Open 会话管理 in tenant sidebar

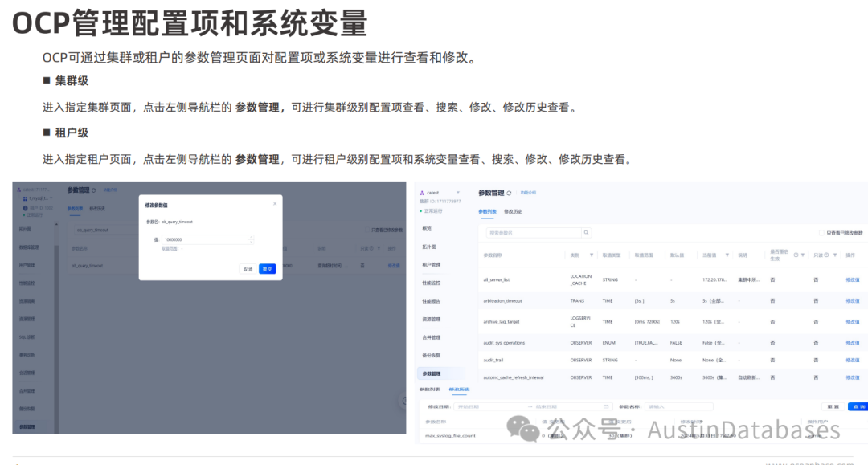pos(27,373)
